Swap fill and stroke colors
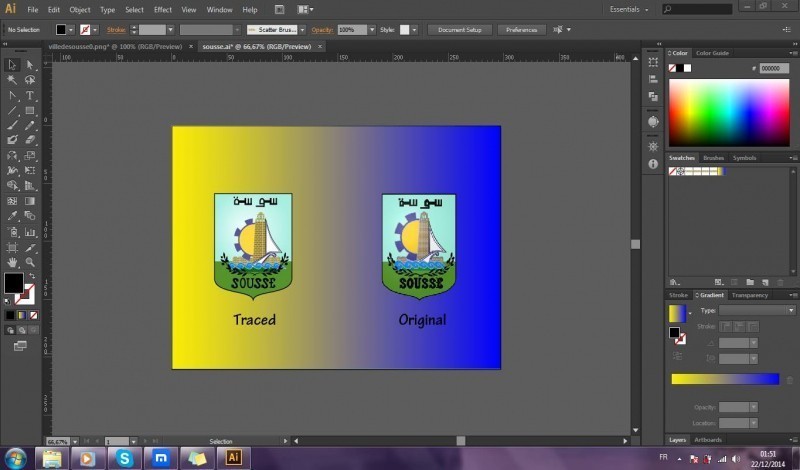The height and width of the screenshot is (470, 800). pos(32,276)
